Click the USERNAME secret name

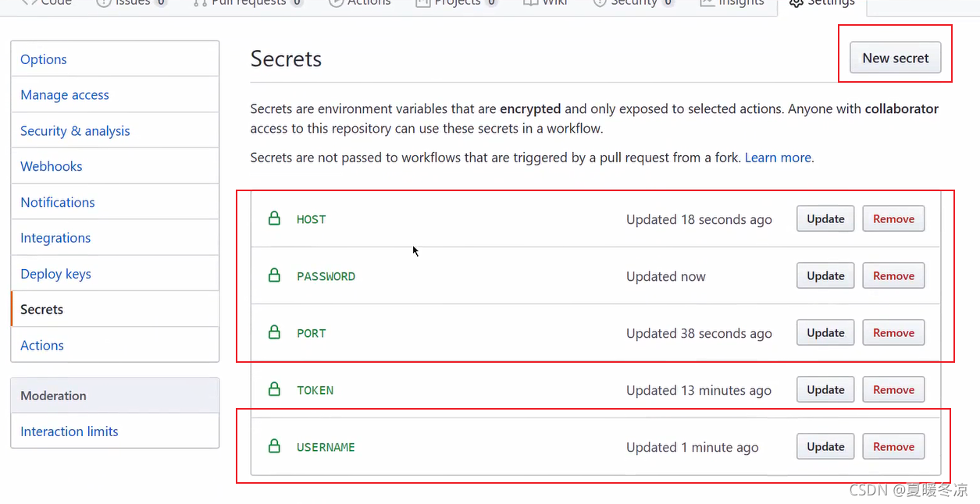[326, 447]
